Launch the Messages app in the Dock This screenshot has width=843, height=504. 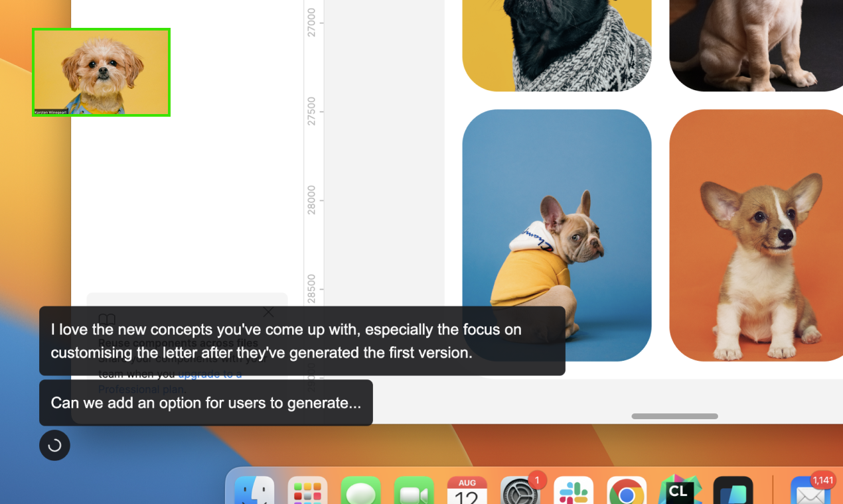click(x=360, y=492)
